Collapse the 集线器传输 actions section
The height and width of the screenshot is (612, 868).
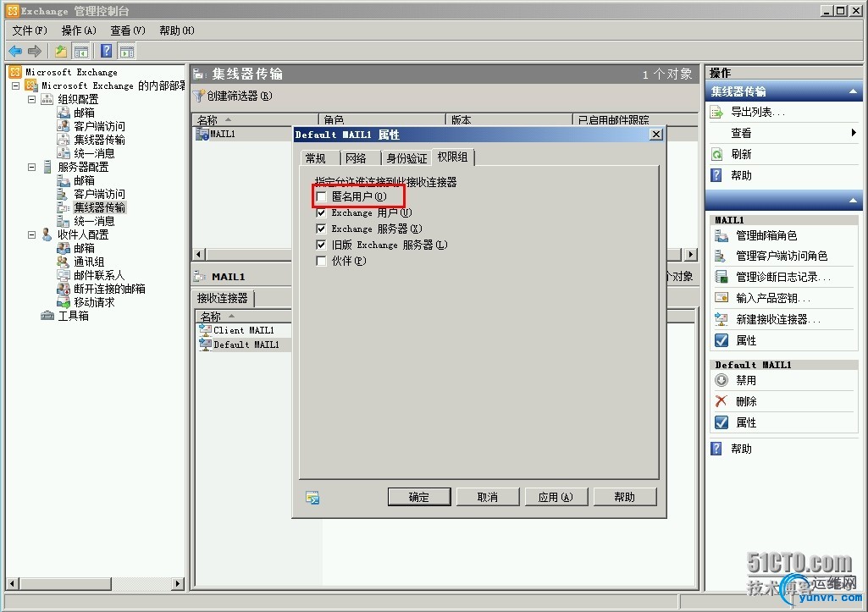pyautogui.click(x=853, y=92)
